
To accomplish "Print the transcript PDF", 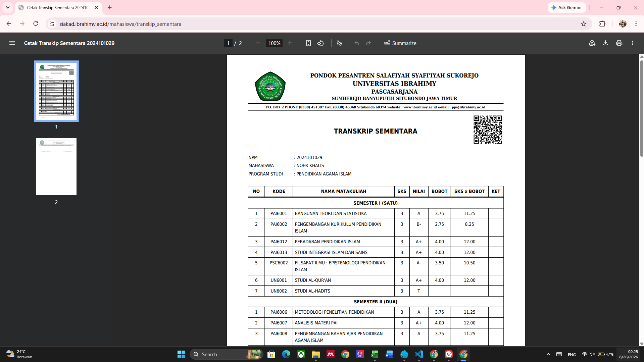I will point(619,43).
